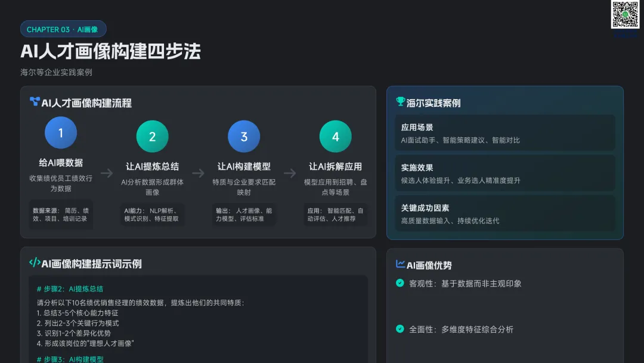Click the 数据来源 tag box
Viewport: 644px width, 363px height.
pos(61,214)
